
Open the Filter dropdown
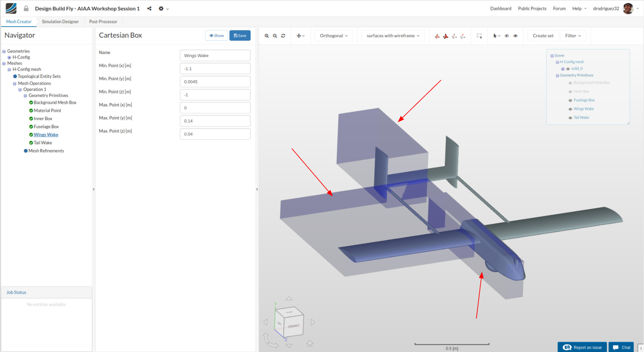pyautogui.click(x=573, y=36)
